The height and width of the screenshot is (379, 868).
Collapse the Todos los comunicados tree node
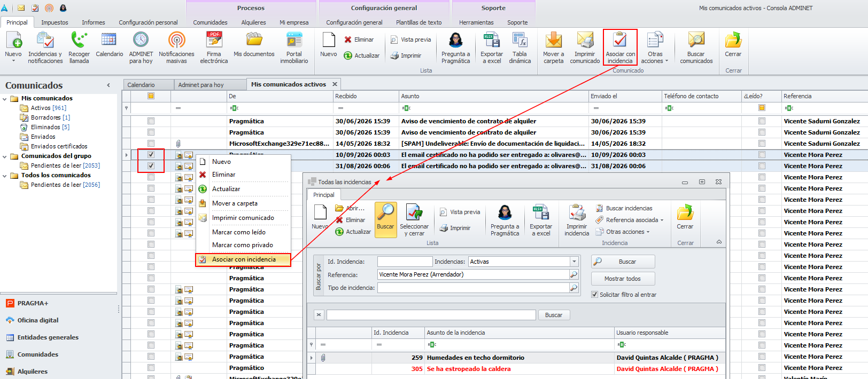(5, 176)
